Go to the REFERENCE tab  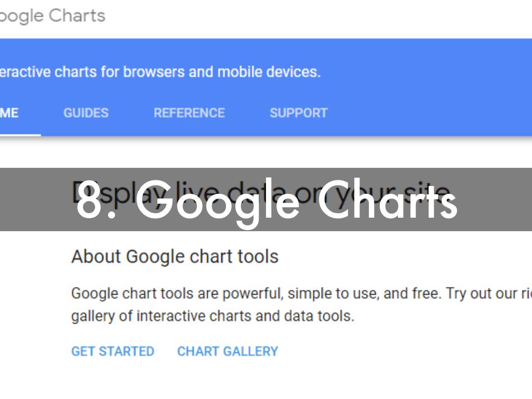(x=189, y=113)
